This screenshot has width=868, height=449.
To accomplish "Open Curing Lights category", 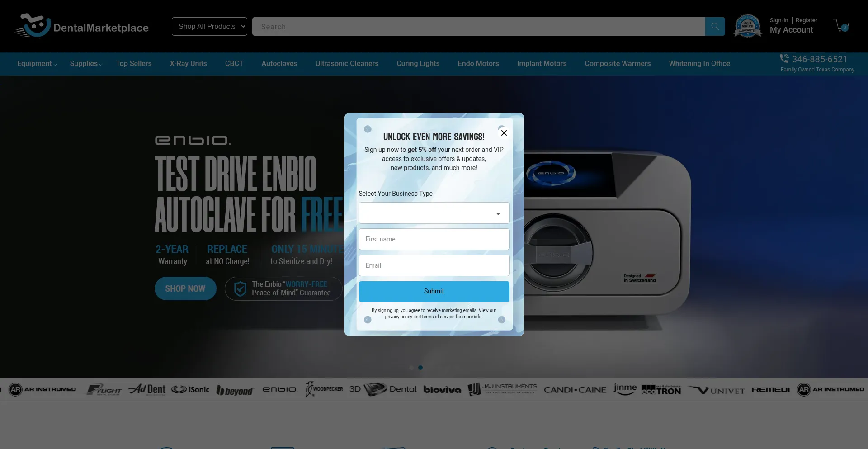I will pos(418,64).
